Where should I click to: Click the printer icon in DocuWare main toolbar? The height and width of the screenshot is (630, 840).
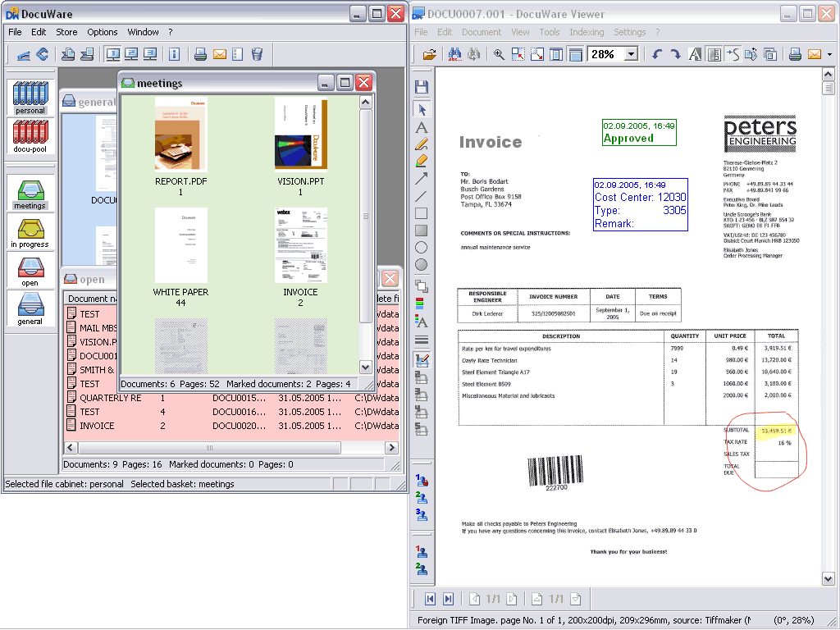coord(200,54)
